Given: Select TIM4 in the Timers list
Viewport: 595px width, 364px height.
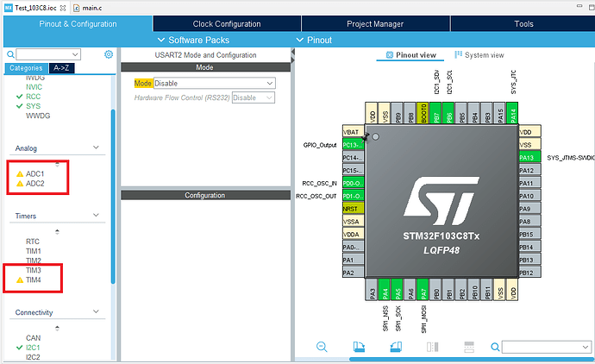Looking at the screenshot, I should (34, 280).
